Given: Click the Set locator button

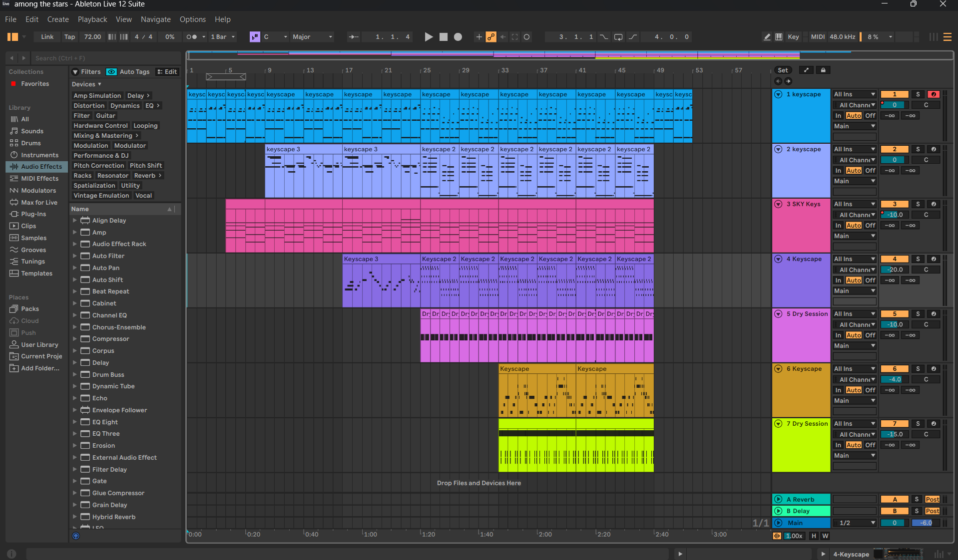Looking at the screenshot, I should pyautogui.click(x=783, y=70).
